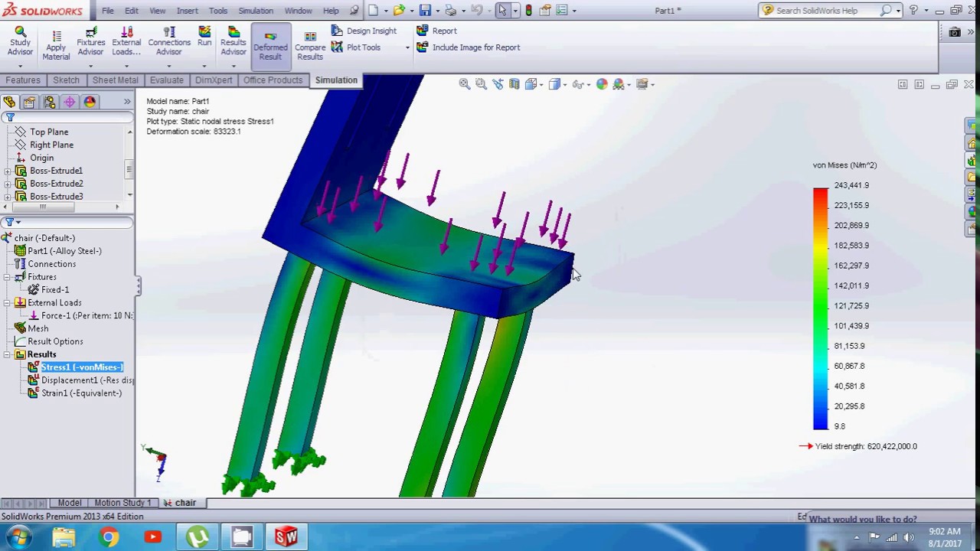Click the Design Insight tool
The width and height of the screenshot is (980, 551).
364,31
